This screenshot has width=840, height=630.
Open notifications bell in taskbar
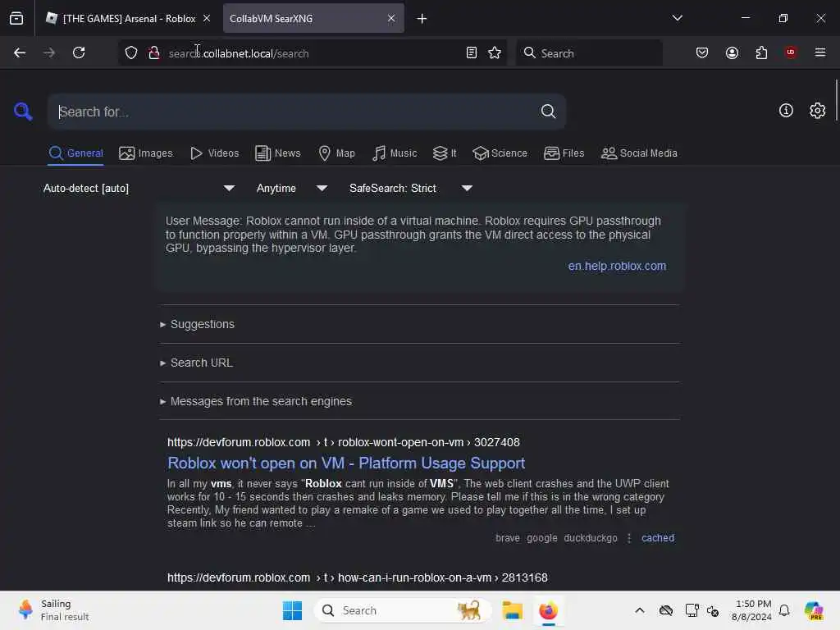(x=784, y=610)
